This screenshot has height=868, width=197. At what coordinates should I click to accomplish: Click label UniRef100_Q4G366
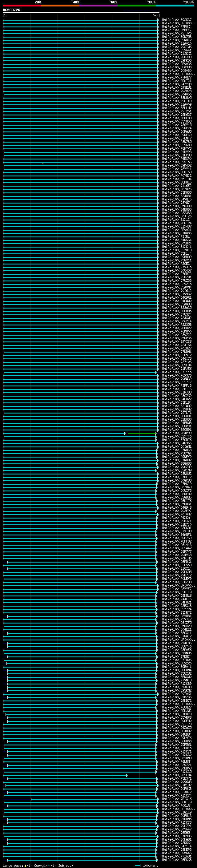pyautogui.click(x=176, y=443)
